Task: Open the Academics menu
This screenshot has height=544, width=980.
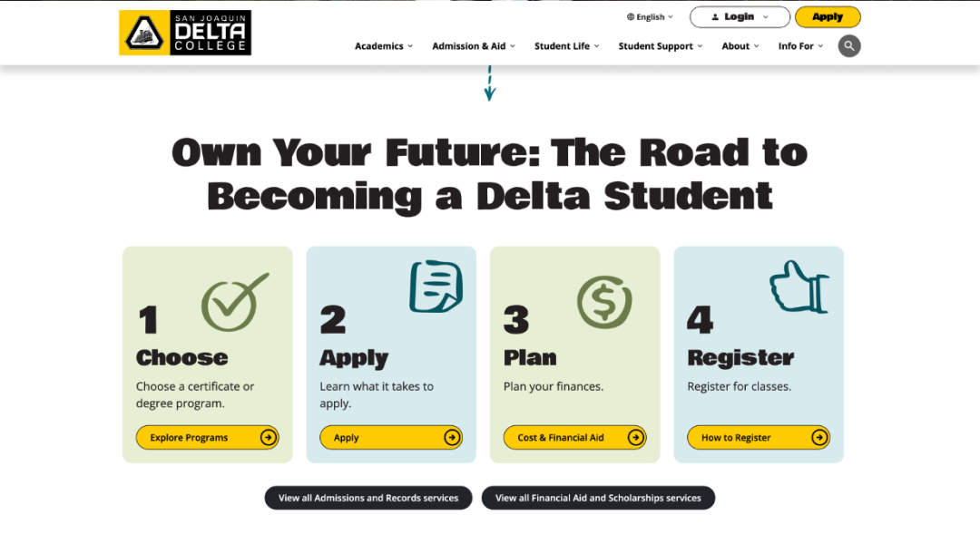Action: click(383, 46)
